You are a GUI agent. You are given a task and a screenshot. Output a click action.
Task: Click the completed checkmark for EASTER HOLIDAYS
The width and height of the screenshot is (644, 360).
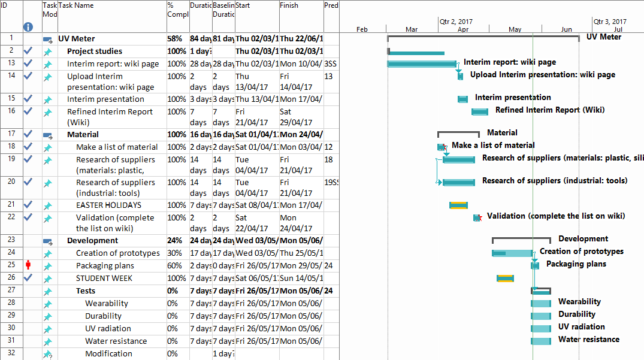pos(28,205)
